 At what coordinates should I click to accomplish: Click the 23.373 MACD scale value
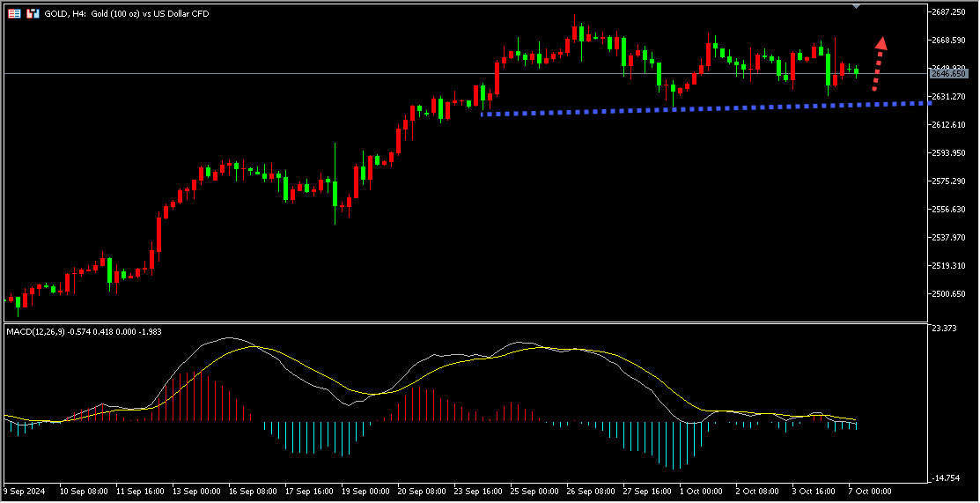(x=945, y=328)
